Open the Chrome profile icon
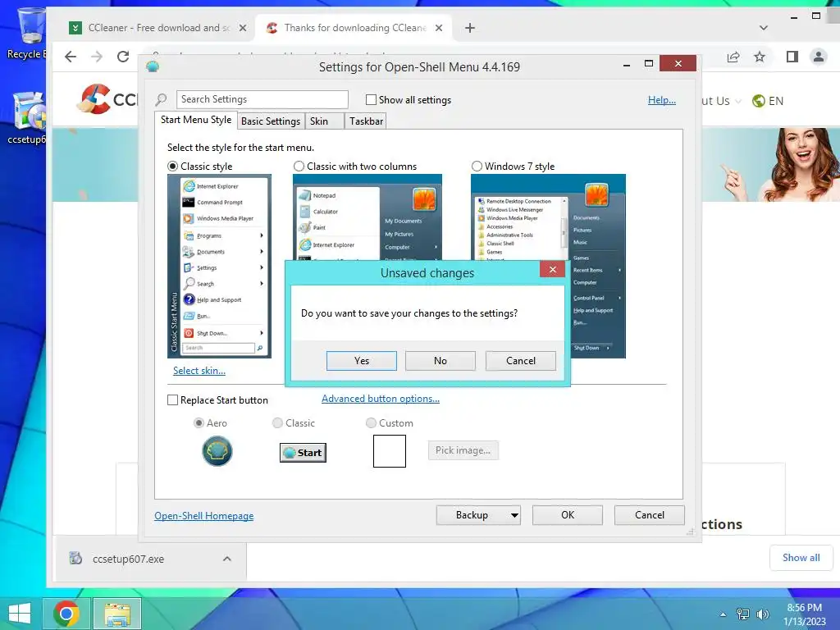 818,57
